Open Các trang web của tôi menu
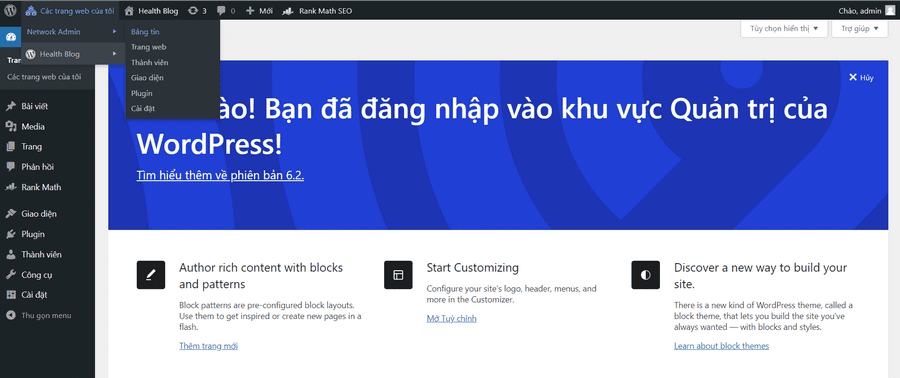This screenshot has height=378, width=900. point(71,11)
